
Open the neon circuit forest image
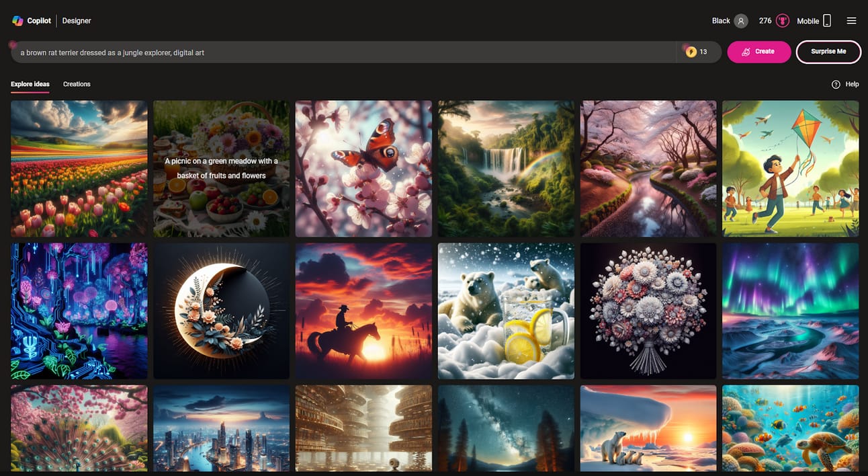(x=79, y=311)
